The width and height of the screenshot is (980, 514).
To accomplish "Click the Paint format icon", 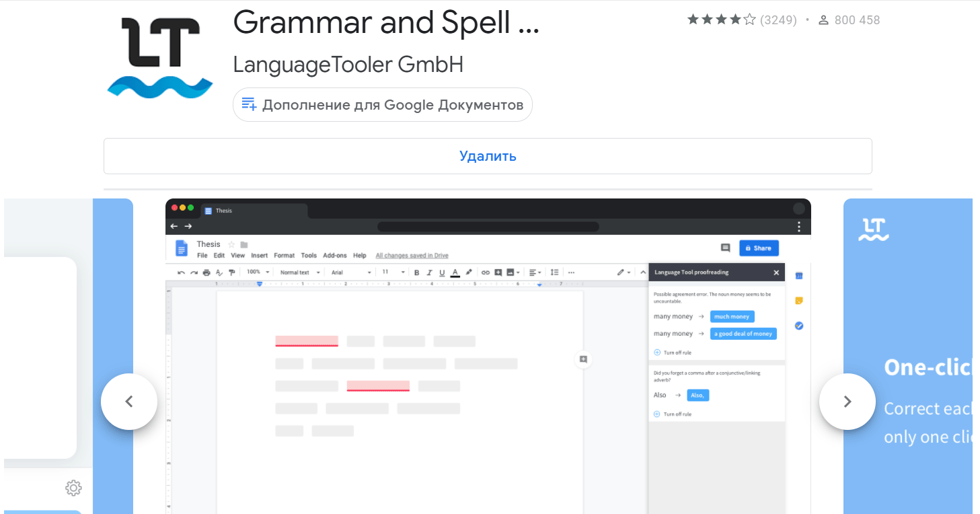I will (232, 272).
